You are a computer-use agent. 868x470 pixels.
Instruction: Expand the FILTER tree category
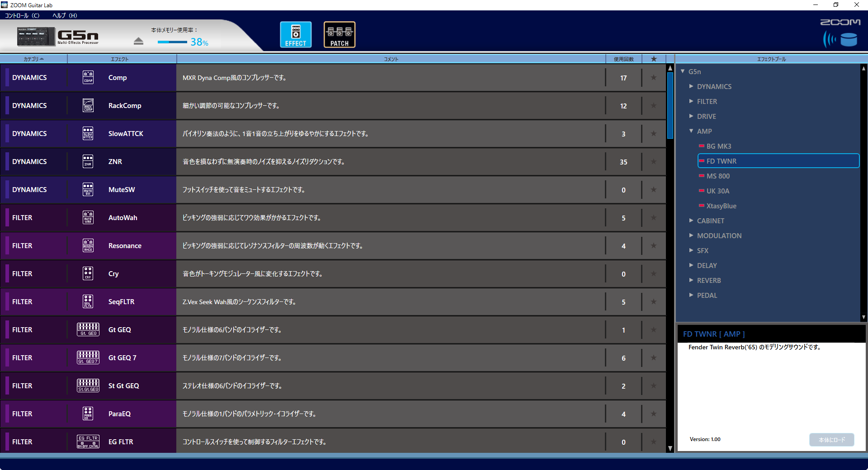point(691,101)
